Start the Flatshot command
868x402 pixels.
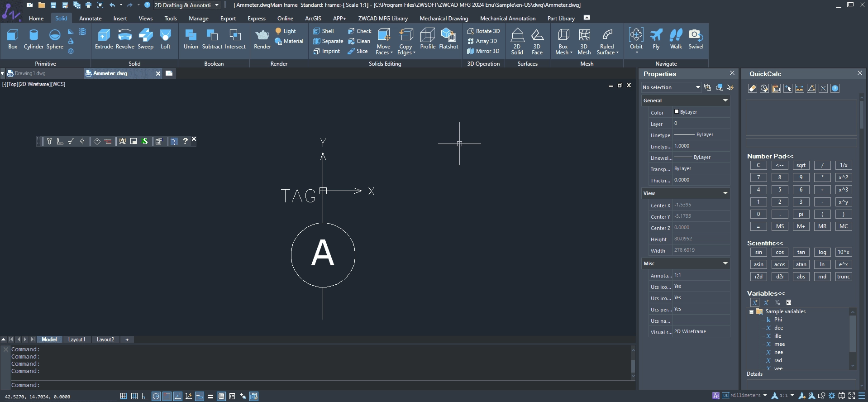[x=448, y=39]
